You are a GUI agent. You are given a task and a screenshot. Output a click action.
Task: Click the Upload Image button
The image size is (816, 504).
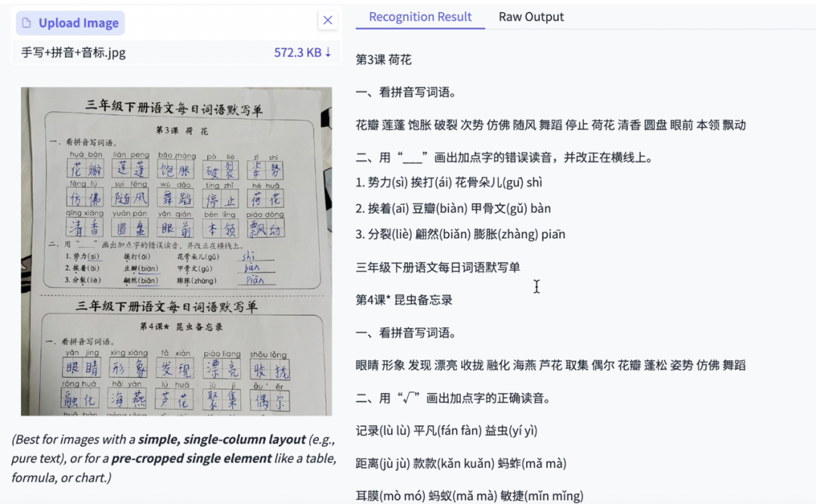click(70, 23)
